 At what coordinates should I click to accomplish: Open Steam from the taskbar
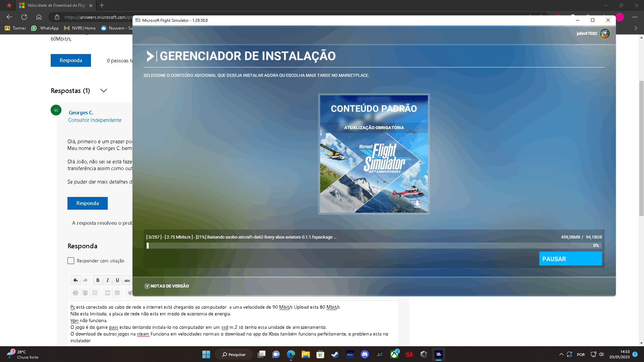335,354
